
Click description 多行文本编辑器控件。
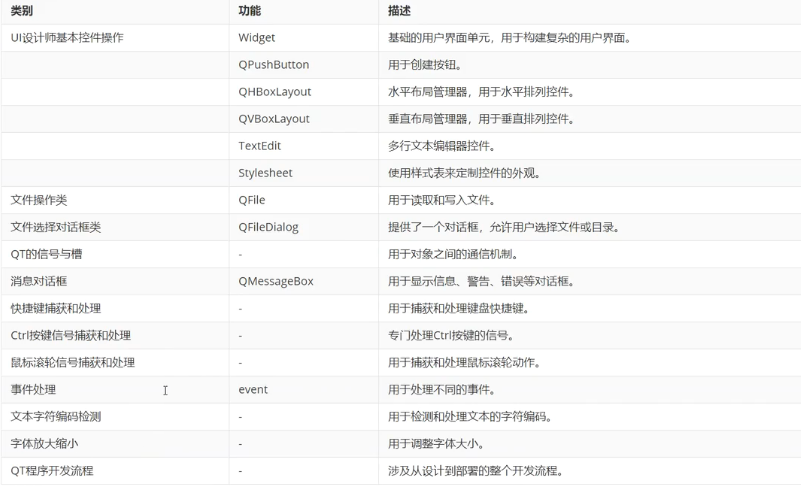click(x=442, y=146)
